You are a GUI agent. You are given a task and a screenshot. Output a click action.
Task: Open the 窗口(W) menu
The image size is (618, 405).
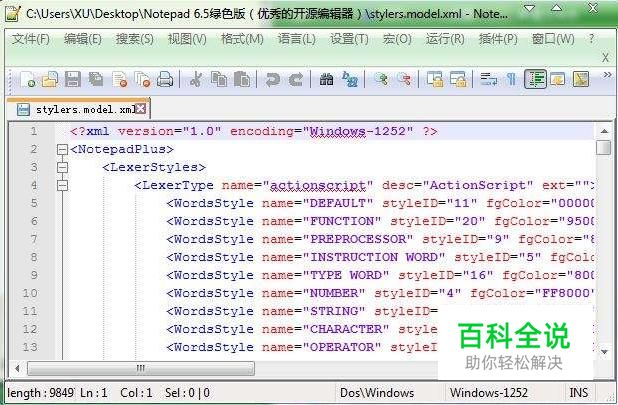click(x=553, y=39)
